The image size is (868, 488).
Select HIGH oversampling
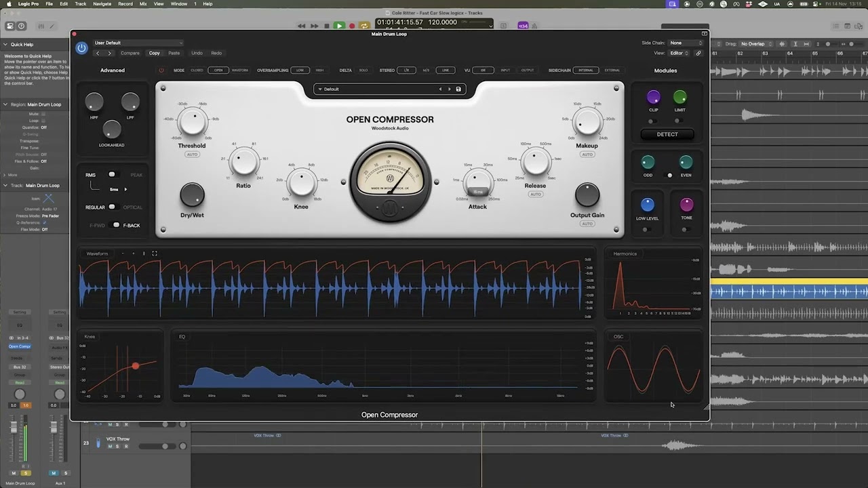click(x=319, y=70)
